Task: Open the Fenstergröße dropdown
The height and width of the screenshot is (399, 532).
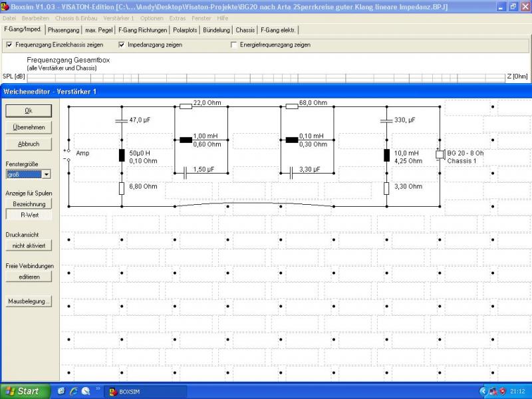Action: tap(46, 174)
